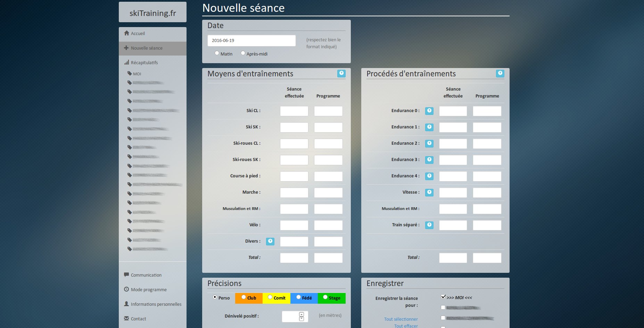Go to Accueil in the sidebar
This screenshot has width=644, height=328.
[152, 33]
